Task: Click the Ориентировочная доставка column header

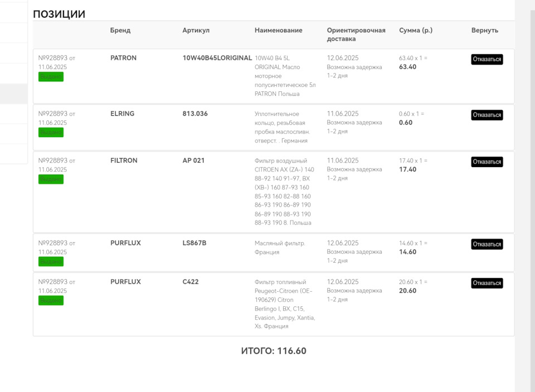Action: pyautogui.click(x=356, y=35)
